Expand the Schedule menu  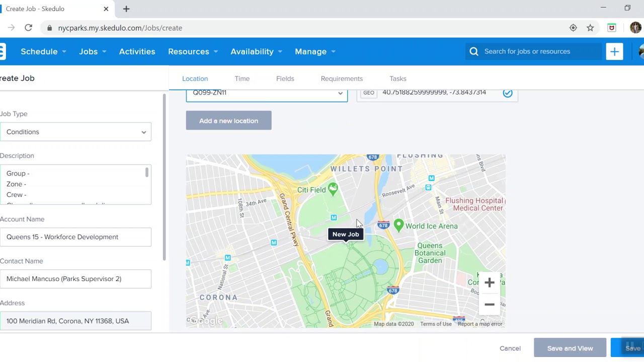43,51
